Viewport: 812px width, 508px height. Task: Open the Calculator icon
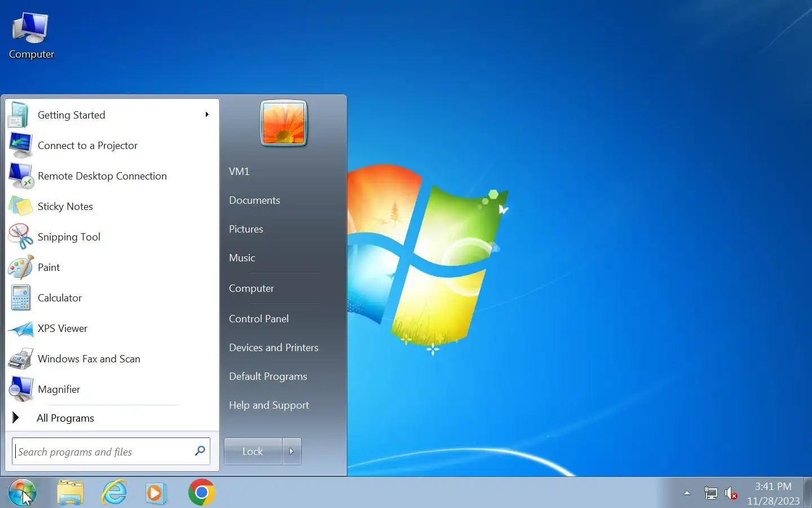point(20,298)
